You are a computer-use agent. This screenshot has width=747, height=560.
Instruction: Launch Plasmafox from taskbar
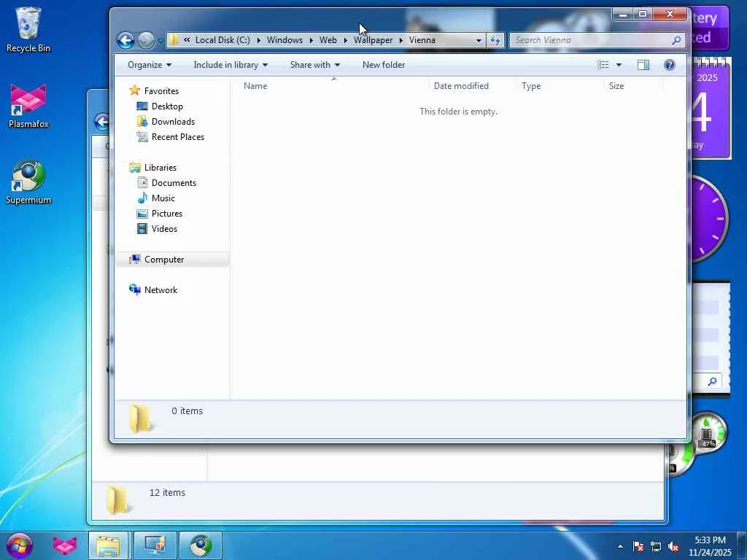click(x=65, y=545)
